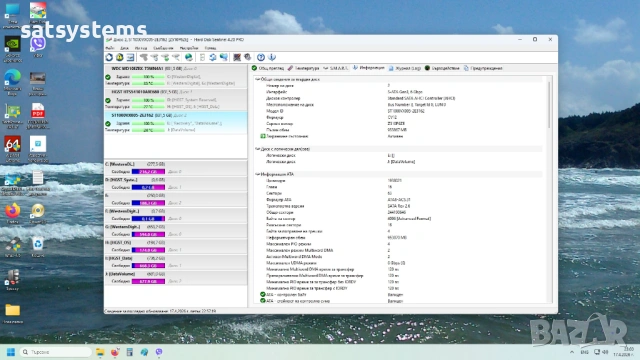Open the Recycle Bin on the desktop

[x=38, y=246]
